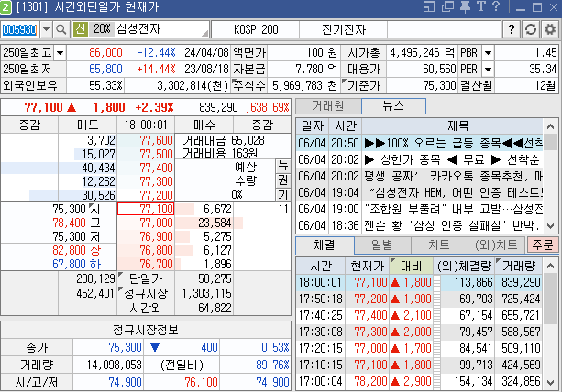Select the trade row at 17:00:04
562x392 pixels.
point(420,381)
